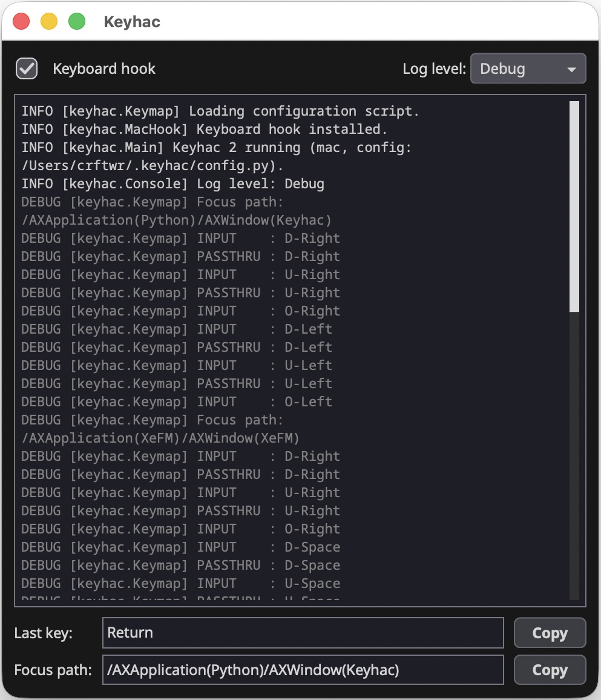601x700 pixels.
Task: Click the log line 'Loading configuration script.'
Action: (220, 111)
